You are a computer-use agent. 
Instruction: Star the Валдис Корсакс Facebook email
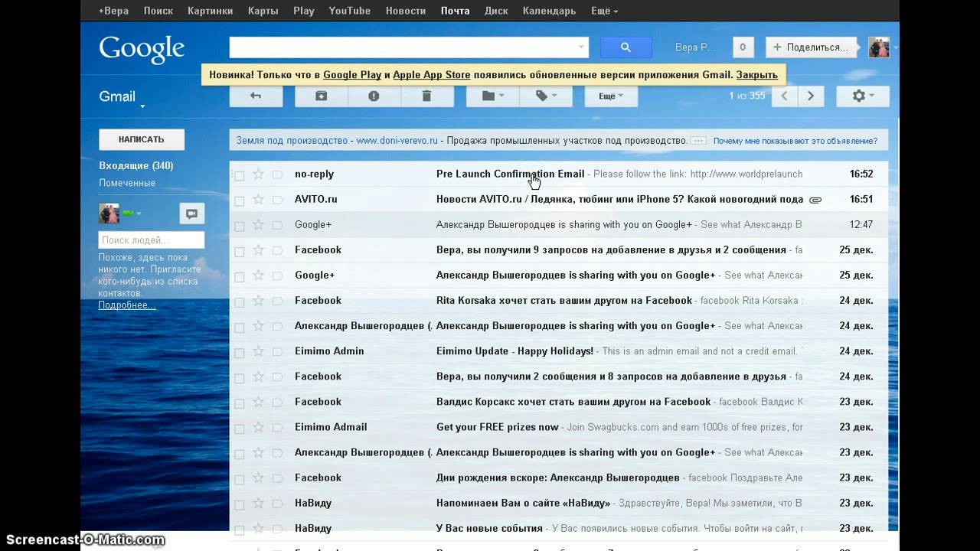(258, 401)
